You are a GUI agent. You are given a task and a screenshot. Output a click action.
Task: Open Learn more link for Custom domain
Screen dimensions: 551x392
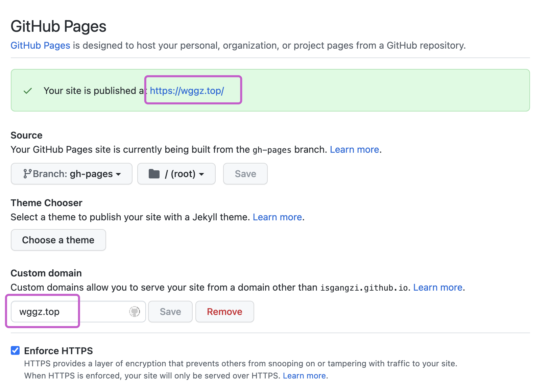click(x=438, y=287)
